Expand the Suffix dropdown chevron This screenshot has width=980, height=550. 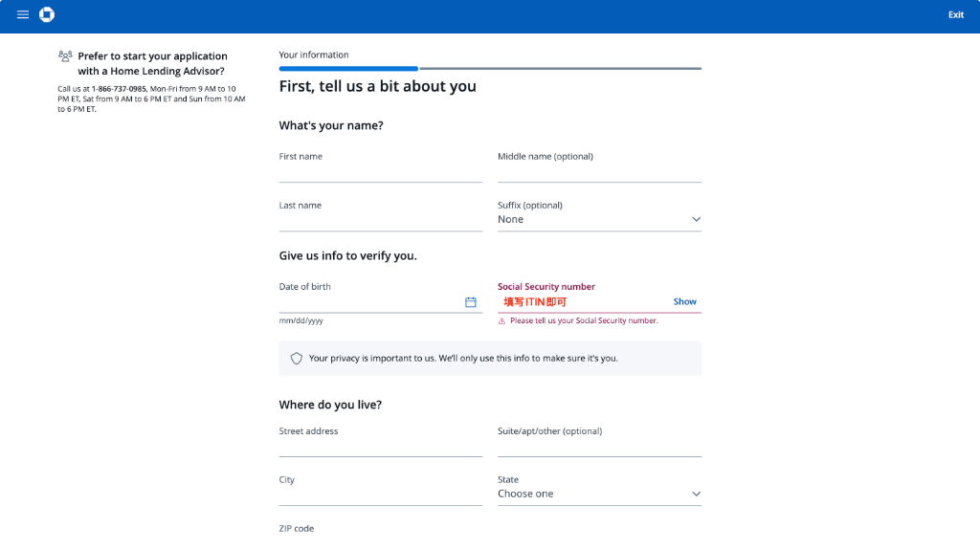click(696, 219)
